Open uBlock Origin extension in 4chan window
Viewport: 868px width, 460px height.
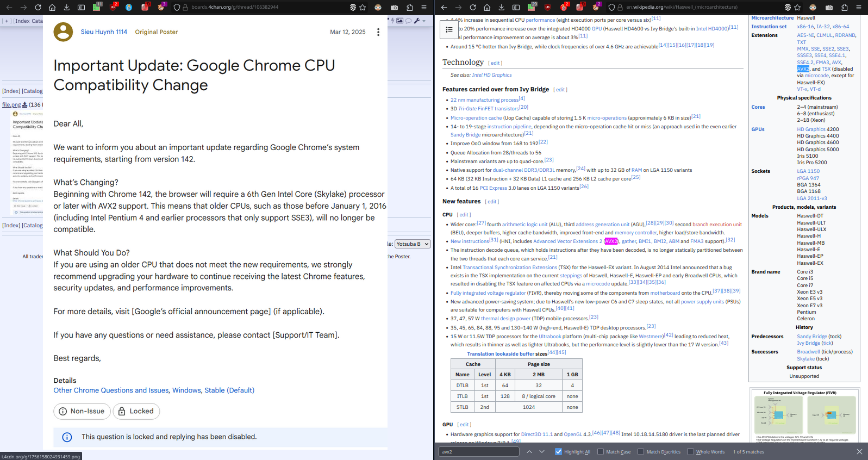click(114, 7)
